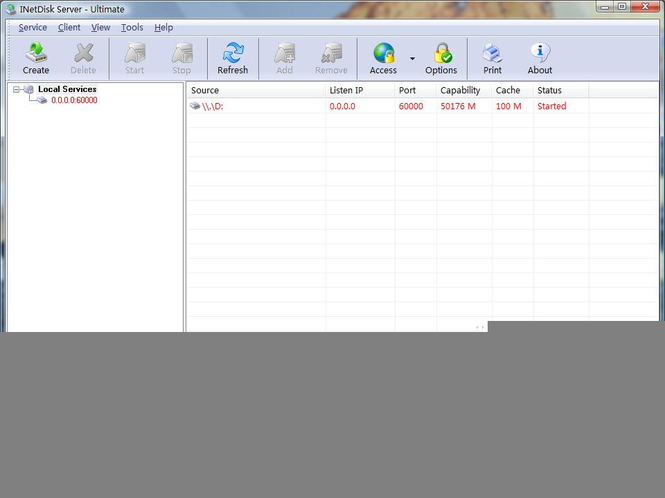Click the Start service icon
The image size is (665, 498).
pos(135,53)
